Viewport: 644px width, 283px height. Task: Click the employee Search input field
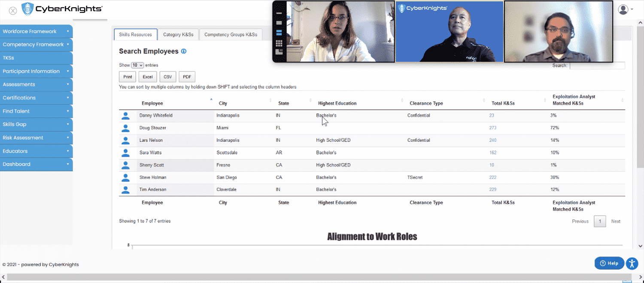pos(597,66)
